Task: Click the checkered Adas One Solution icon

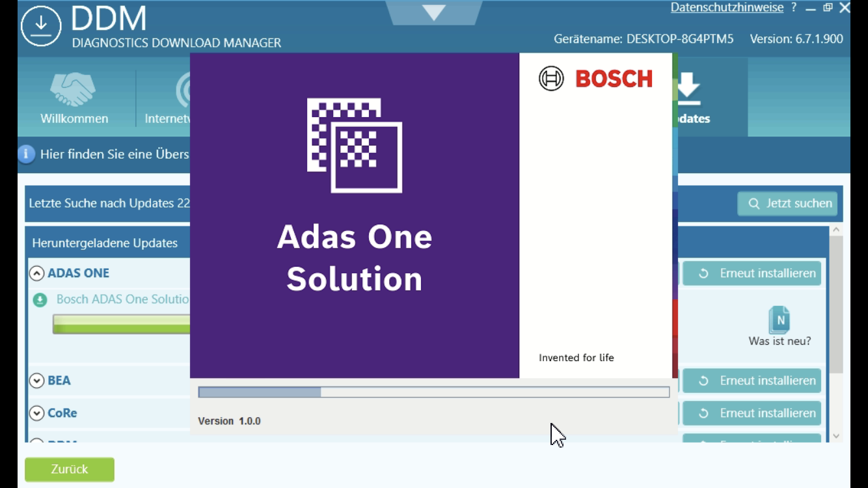Action: tap(355, 145)
